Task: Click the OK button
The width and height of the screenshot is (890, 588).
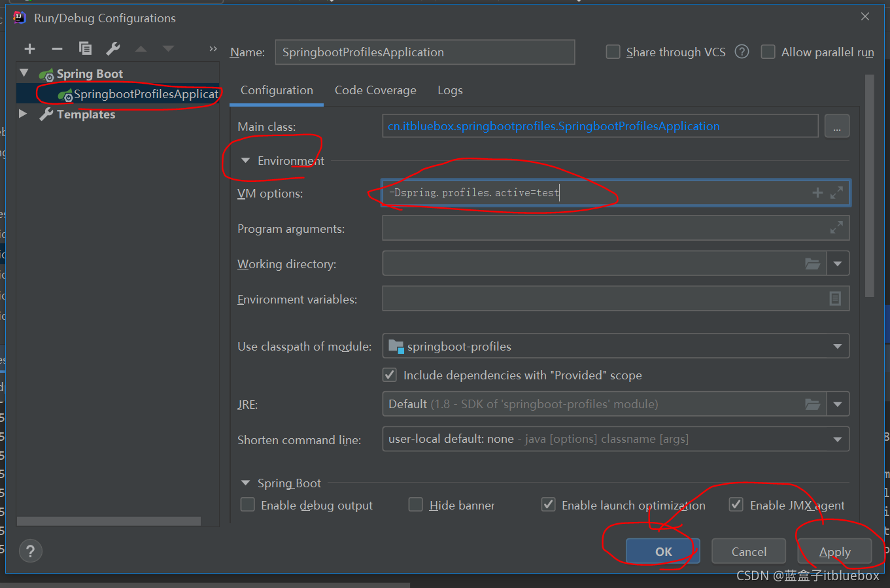Action: tap(663, 551)
